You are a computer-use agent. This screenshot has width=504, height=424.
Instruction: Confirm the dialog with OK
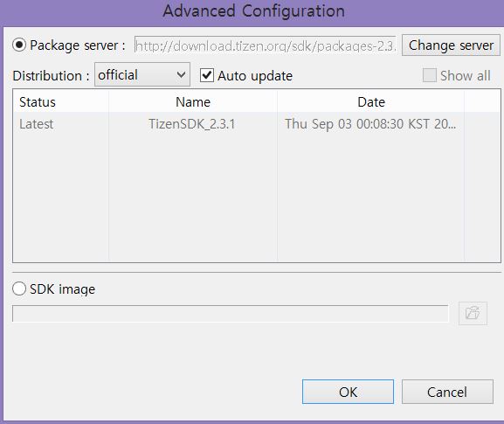pos(348,392)
